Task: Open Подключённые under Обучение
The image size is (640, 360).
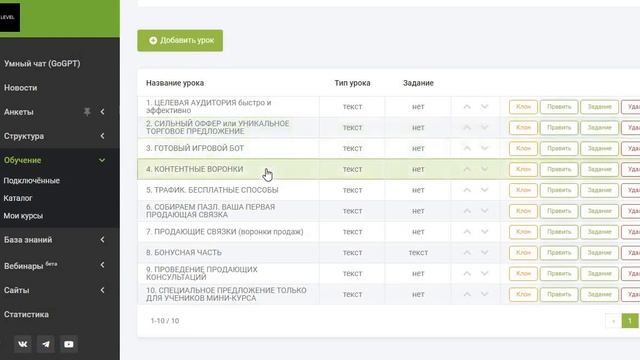Action: tap(31, 180)
